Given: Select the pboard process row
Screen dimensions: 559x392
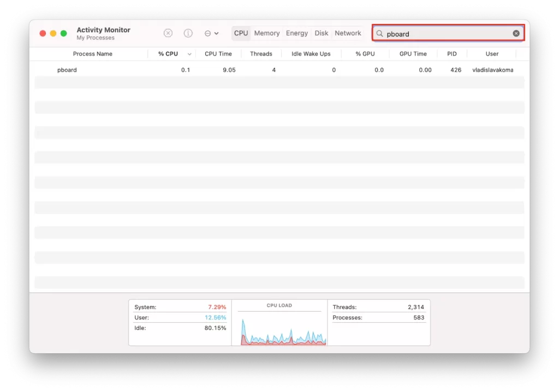Looking at the screenshot, I should [279, 70].
